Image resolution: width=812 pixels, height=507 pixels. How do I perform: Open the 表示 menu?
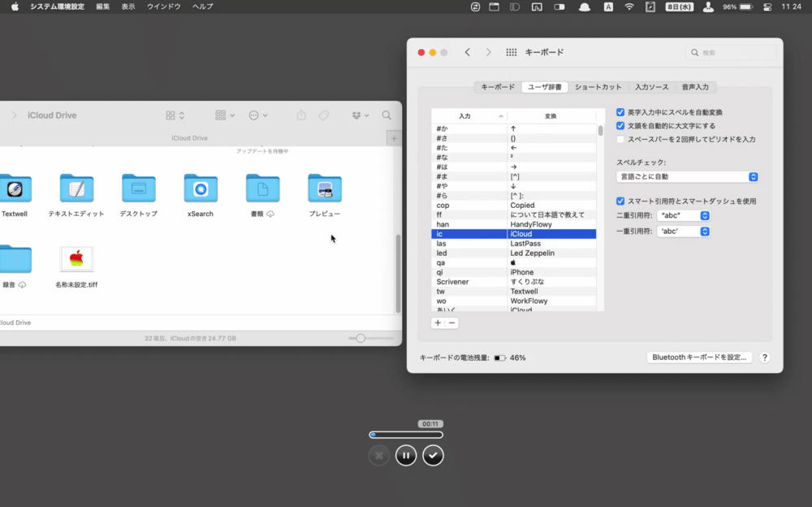coord(128,6)
